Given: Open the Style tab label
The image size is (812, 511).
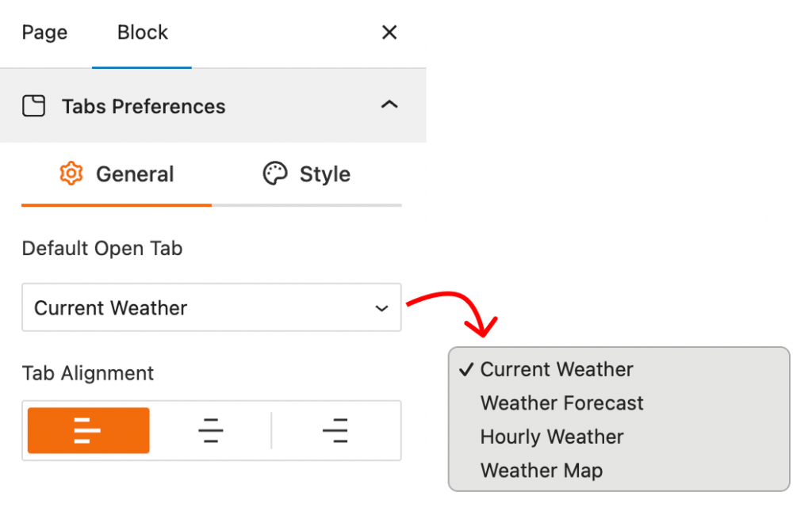Looking at the screenshot, I should (x=324, y=174).
